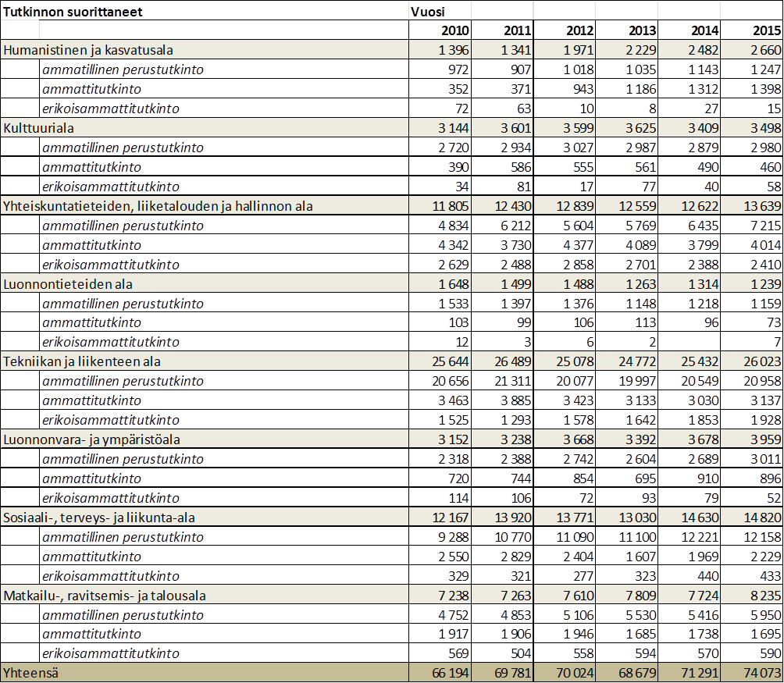Select the Vuosi column header cell
This screenshot has height=683, width=784.
tap(429, 12)
